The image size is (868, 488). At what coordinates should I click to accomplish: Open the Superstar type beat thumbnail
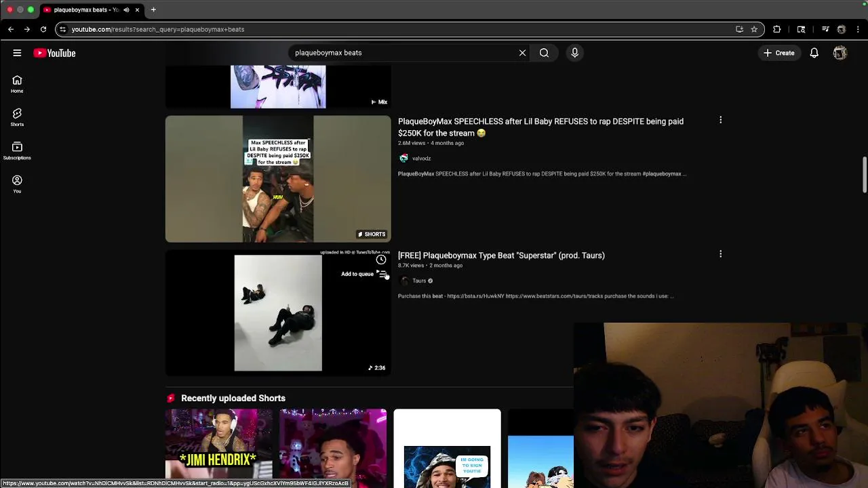[x=278, y=312]
